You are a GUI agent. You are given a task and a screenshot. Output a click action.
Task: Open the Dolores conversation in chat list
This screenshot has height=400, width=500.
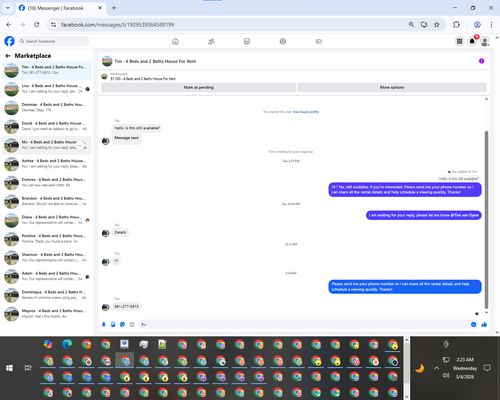point(47,182)
